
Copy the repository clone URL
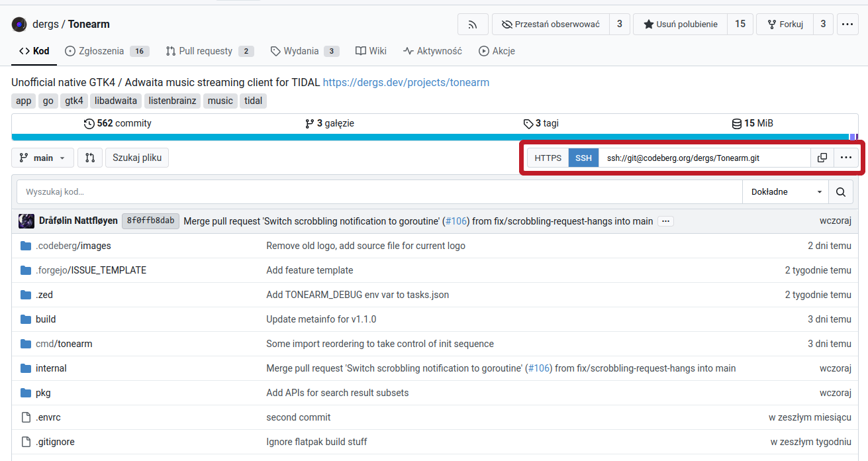pos(822,158)
